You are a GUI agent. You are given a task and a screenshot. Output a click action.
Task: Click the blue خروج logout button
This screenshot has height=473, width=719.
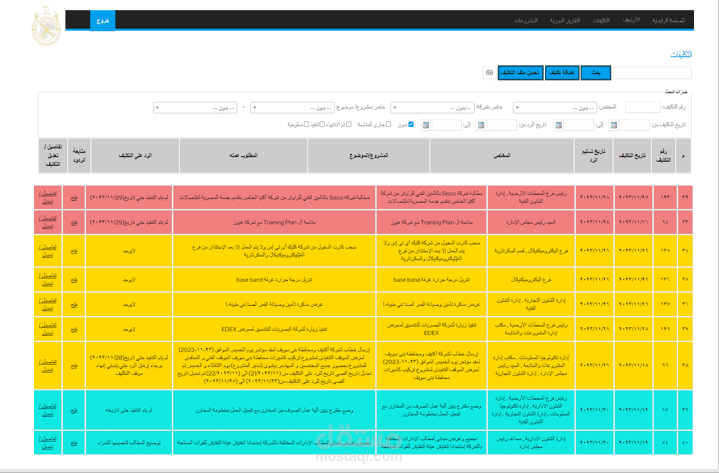pos(103,21)
